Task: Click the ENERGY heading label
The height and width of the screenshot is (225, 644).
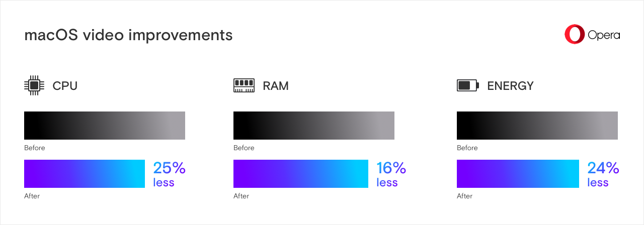Action: click(x=510, y=86)
